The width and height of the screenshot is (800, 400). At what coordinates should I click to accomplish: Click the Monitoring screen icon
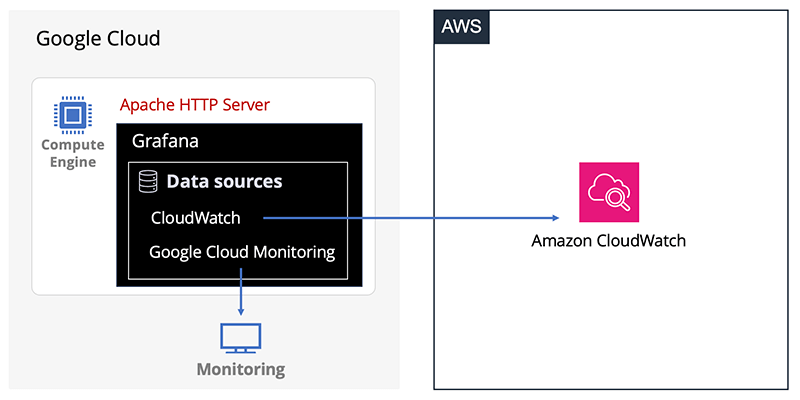[x=241, y=338]
